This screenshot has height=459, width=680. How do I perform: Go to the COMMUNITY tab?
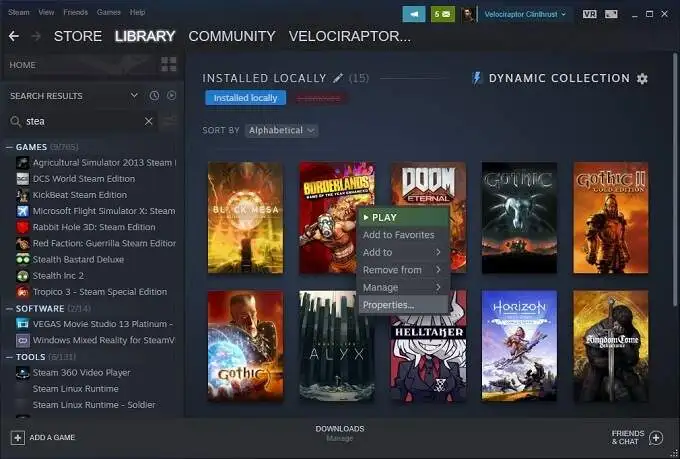click(x=232, y=36)
